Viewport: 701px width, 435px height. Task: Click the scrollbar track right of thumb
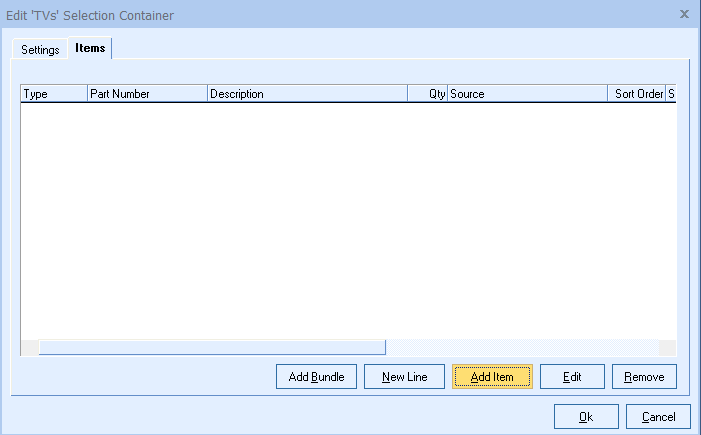click(520, 348)
